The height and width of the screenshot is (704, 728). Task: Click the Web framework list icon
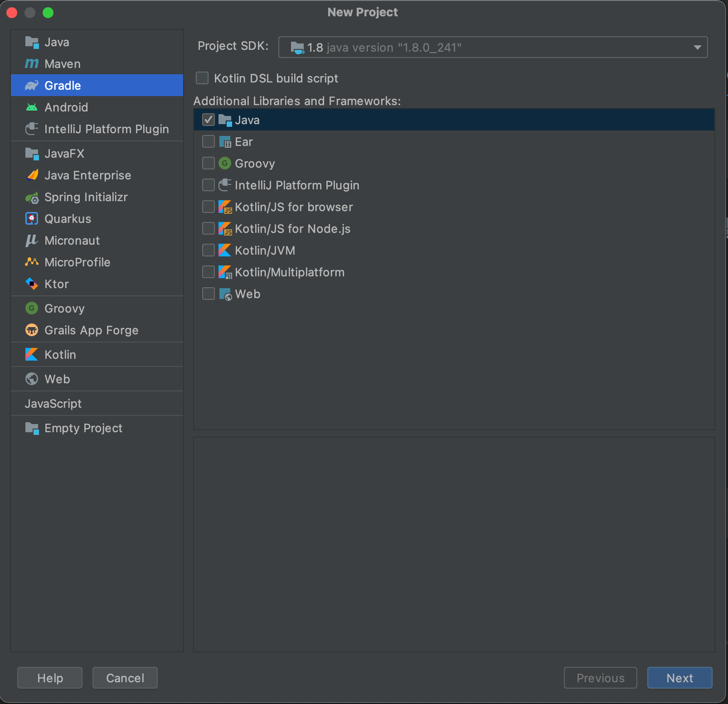pyautogui.click(x=225, y=294)
